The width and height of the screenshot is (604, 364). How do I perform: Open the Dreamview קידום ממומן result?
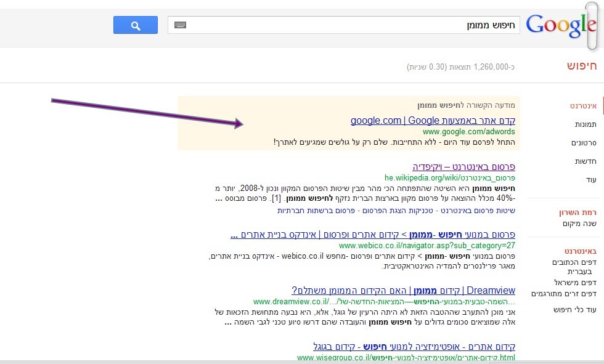click(x=403, y=291)
